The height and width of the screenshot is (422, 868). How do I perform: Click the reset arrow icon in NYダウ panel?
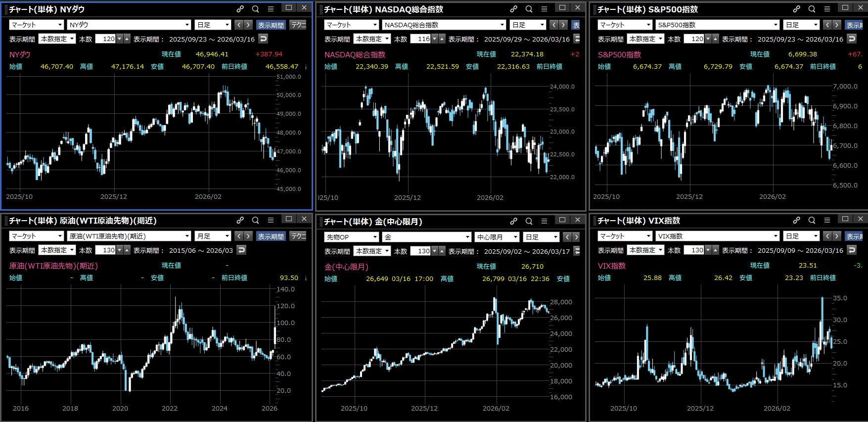(x=263, y=39)
